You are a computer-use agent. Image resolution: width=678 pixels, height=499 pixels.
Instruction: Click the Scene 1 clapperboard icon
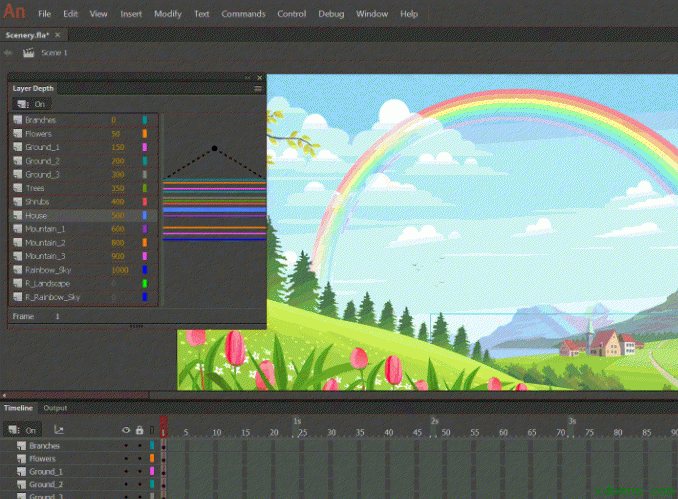coord(29,53)
